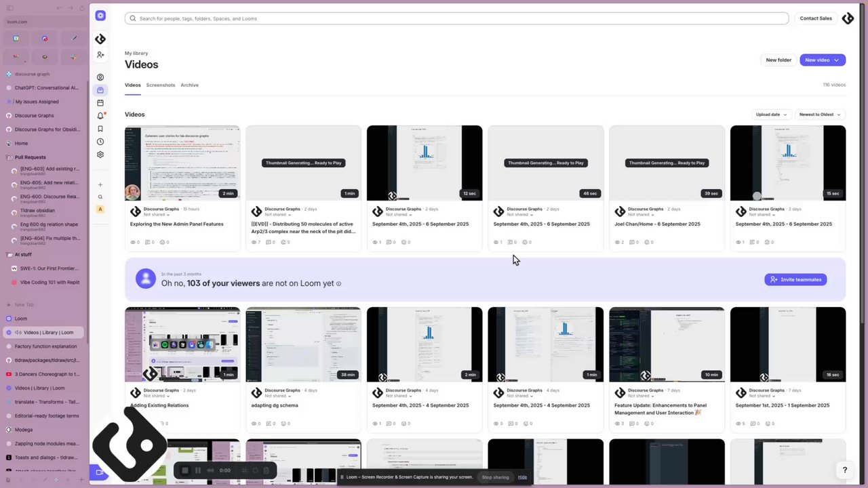Open the New video dropdown button
The image size is (868, 488).
tap(822, 60)
